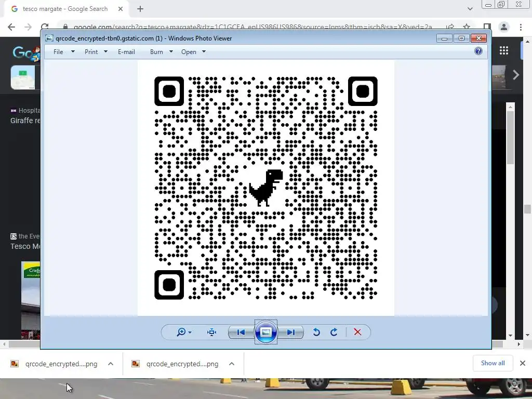Click the Photo Viewer title bar icon
The image size is (532, 399).
pos(49,38)
